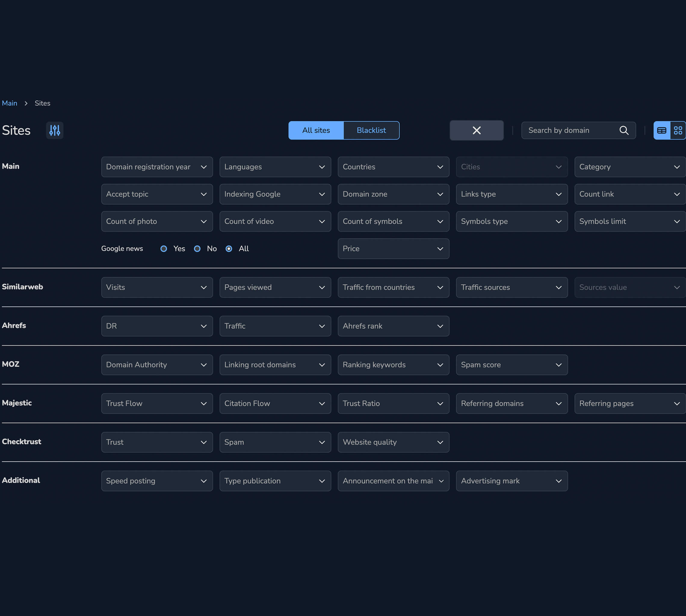Switch to the Blacklist tab
The image size is (686, 616).
pyautogui.click(x=371, y=130)
